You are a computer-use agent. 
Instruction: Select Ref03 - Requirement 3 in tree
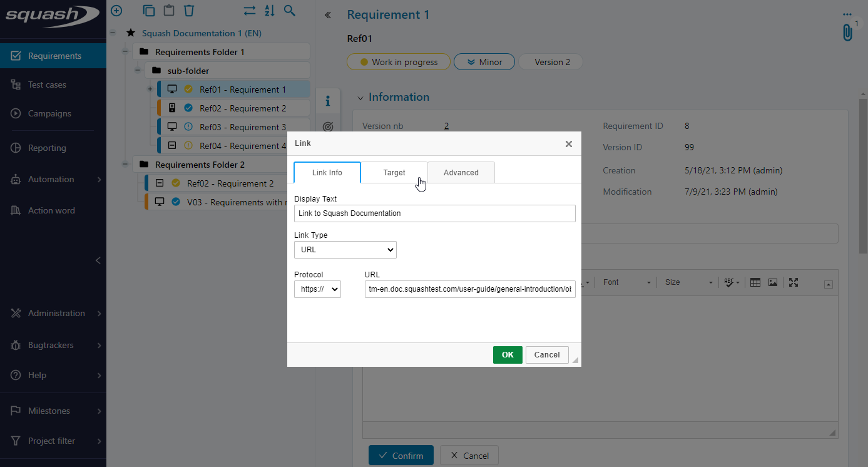(243, 127)
